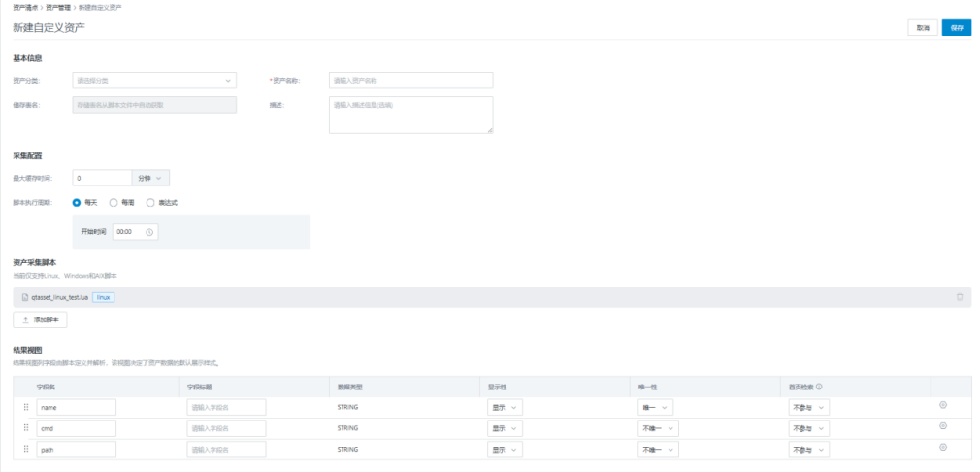The height and width of the screenshot is (472, 980).
Task: Focus the 资产名称 asset name field
Action: coord(410,80)
